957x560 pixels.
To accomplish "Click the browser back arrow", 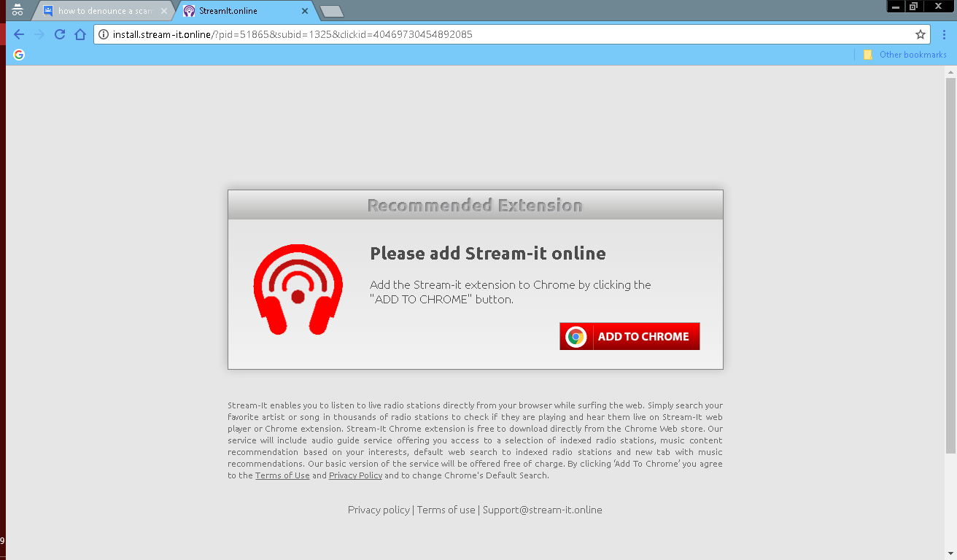I will click(x=19, y=34).
